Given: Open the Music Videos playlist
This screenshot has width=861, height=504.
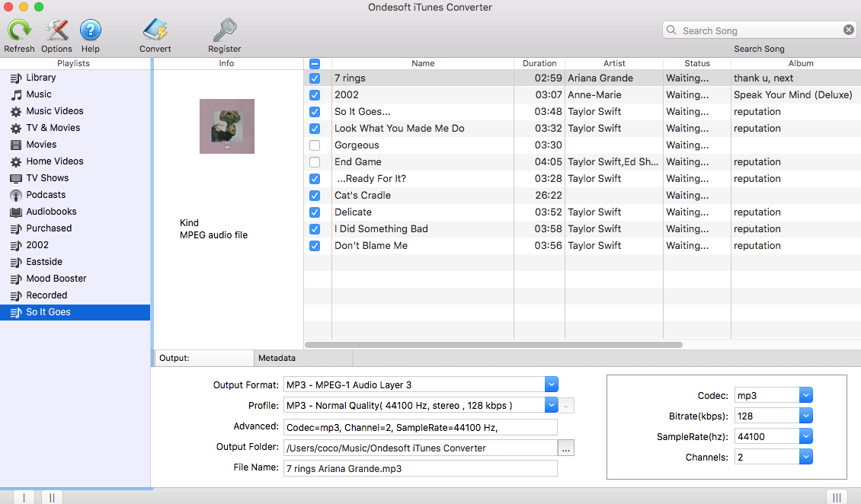Looking at the screenshot, I should click(14, 110).
